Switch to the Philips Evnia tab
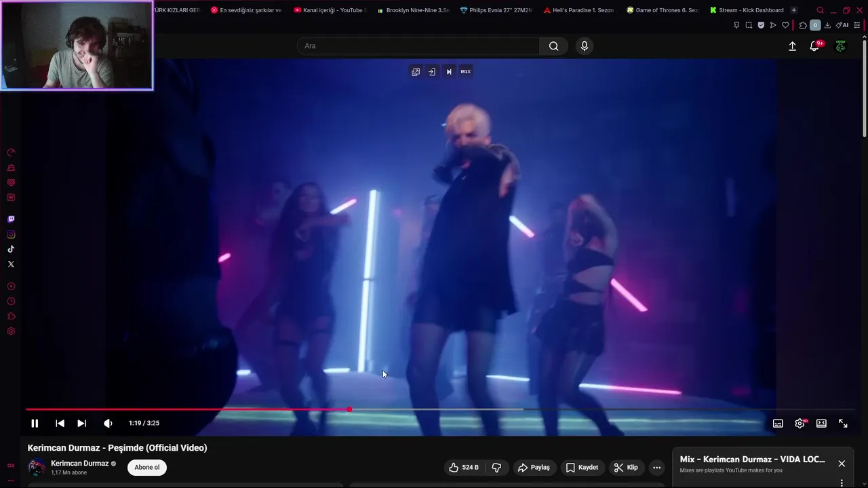Image resolution: width=868 pixels, height=488 pixels. click(496, 10)
